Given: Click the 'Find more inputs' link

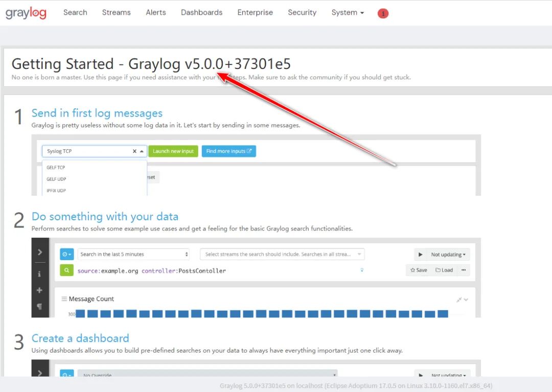Looking at the screenshot, I should pyautogui.click(x=228, y=151).
